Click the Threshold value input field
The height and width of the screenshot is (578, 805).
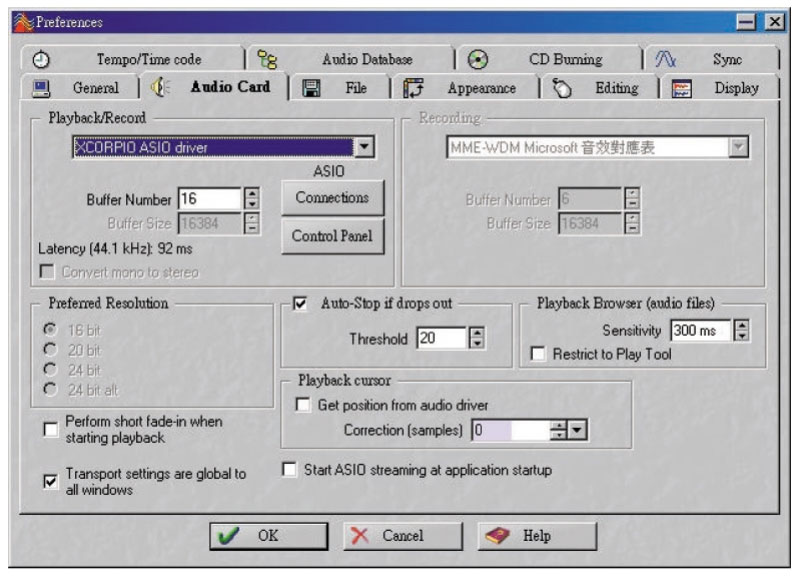point(440,339)
